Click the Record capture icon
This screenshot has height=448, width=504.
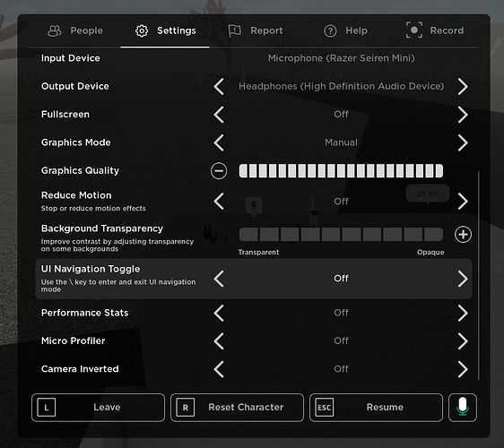tap(414, 30)
